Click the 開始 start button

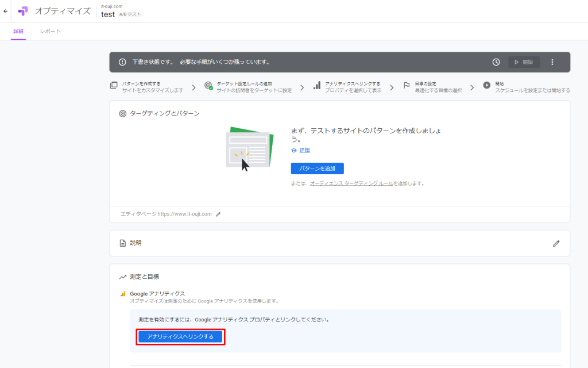(x=524, y=62)
